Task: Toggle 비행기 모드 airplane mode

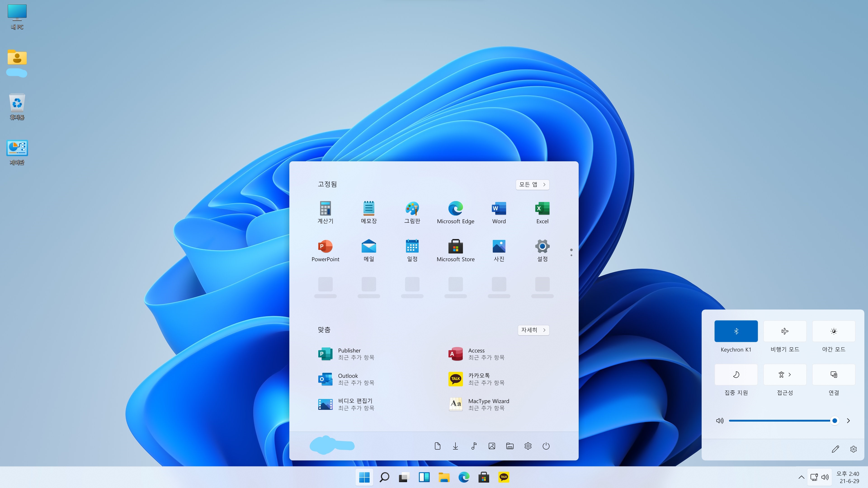Action: (x=785, y=331)
